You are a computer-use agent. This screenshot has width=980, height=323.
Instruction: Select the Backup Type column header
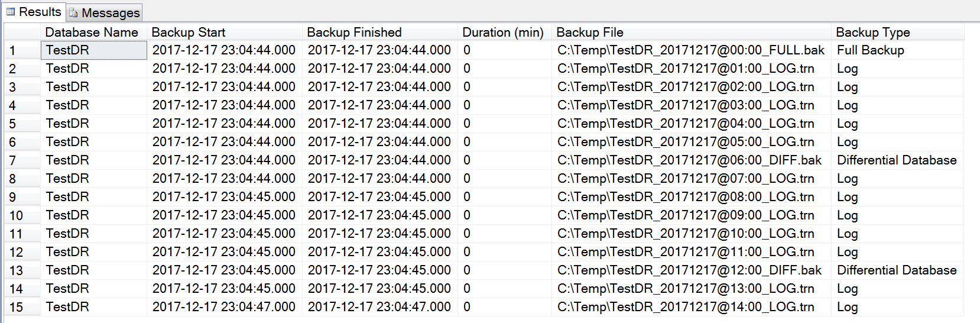(873, 33)
